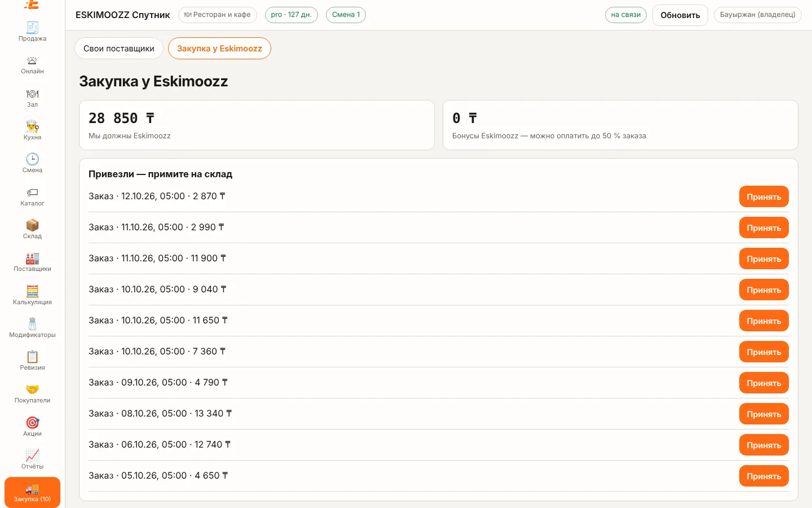
Task: Open the Смена 1 badge
Action: click(346, 15)
